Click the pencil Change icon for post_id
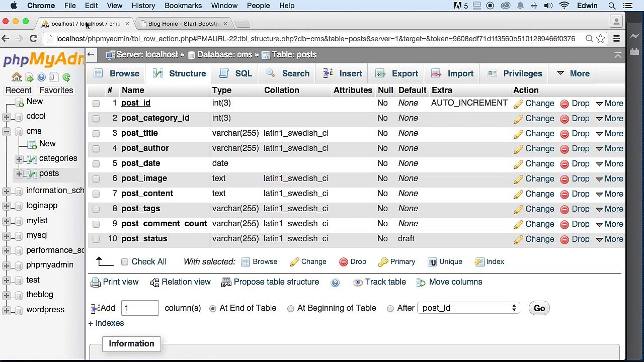The image size is (644, 362). (518, 104)
